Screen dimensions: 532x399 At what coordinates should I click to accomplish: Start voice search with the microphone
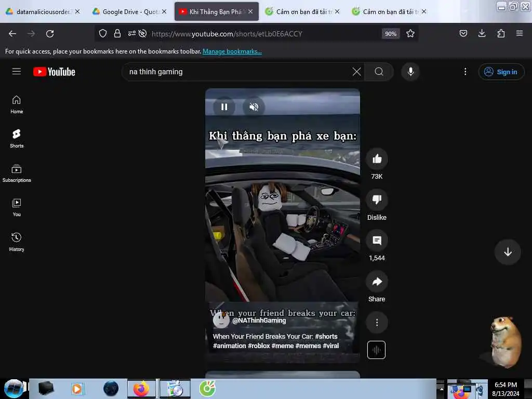410,72
